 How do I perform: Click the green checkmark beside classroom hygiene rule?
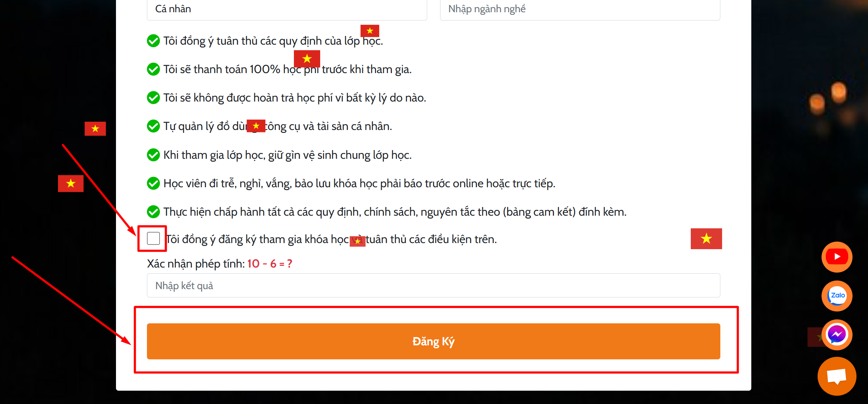pos(153,155)
